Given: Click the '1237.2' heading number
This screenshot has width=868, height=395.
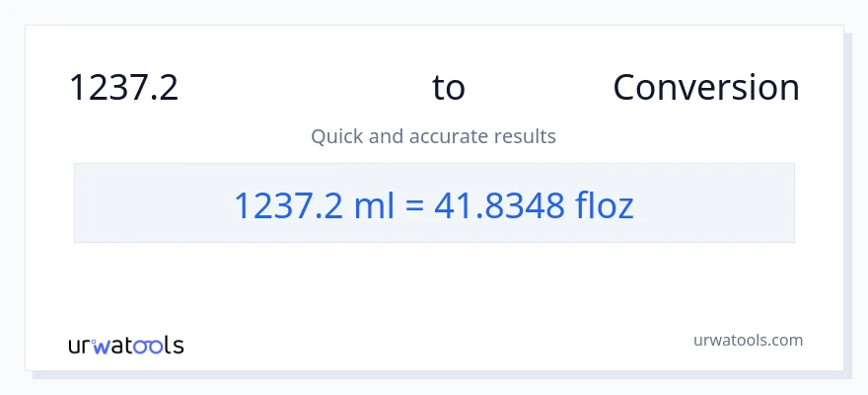Looking at the screenshot, I should click(123, 88).
